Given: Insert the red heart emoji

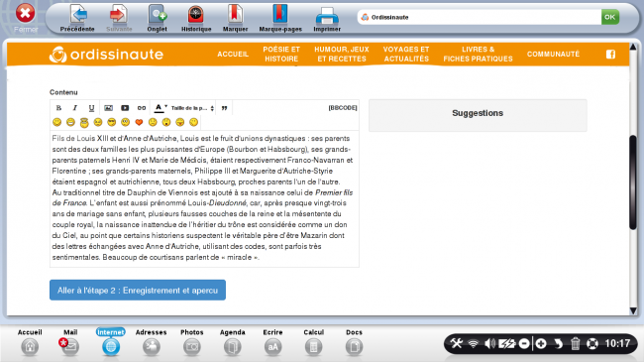Looking at the screenshot, I should (139, 122).
